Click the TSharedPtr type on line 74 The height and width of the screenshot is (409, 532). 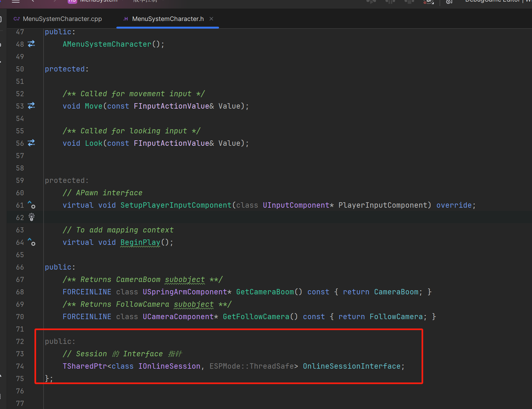(85, 366)
